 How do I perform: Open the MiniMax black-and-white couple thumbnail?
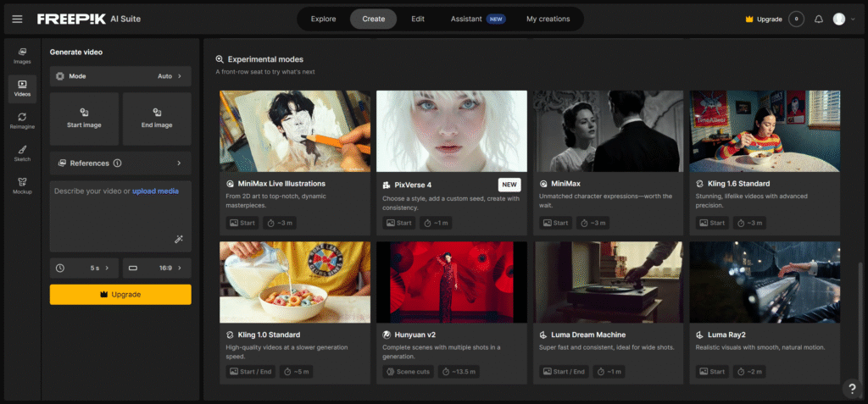609,131
